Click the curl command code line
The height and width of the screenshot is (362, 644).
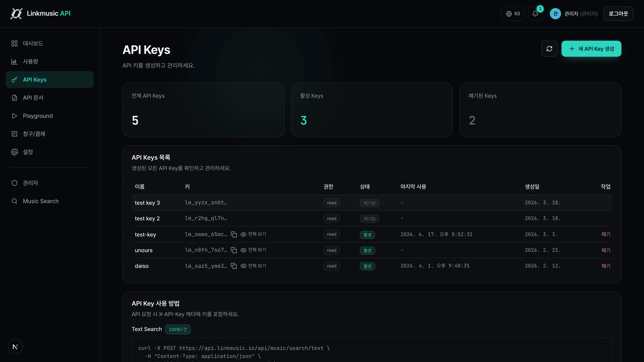click(x=234, y=348)
